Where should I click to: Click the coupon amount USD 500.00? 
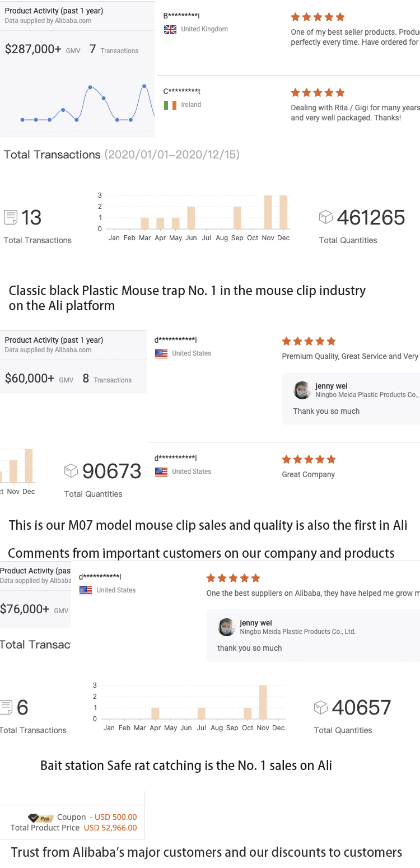coord(114,817)
